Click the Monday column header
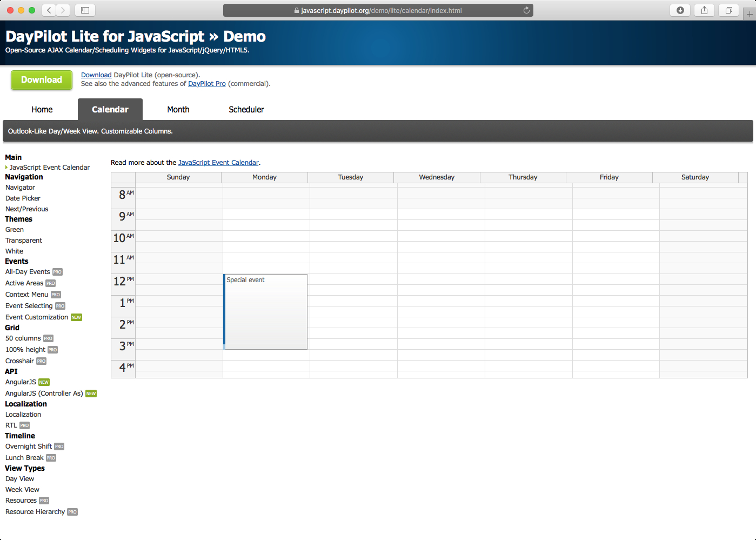 tap(265, 177)
